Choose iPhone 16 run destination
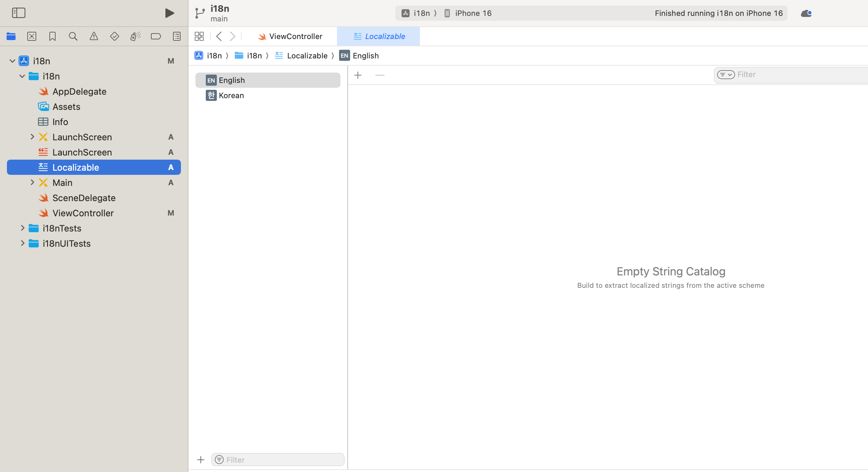Viewport: 868px width, 472px height. (467, 13)
